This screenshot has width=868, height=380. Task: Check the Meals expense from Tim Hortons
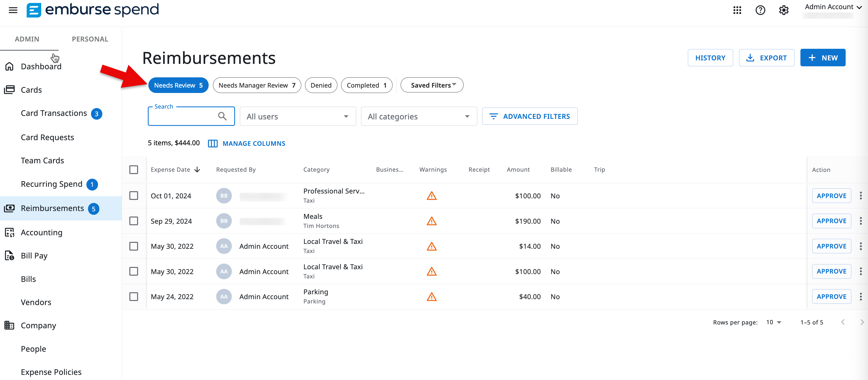click(134, 221)
